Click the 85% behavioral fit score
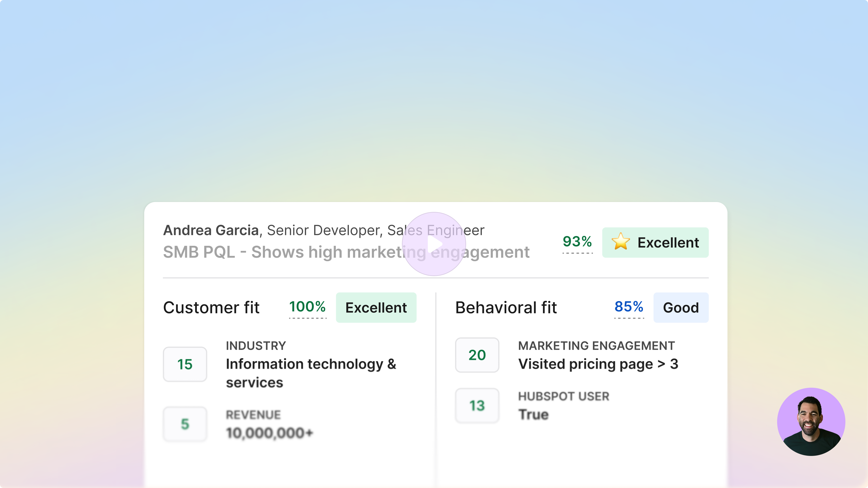Image resolution: width=868 pixels, height=488 pixels. (x=629, y=307)
